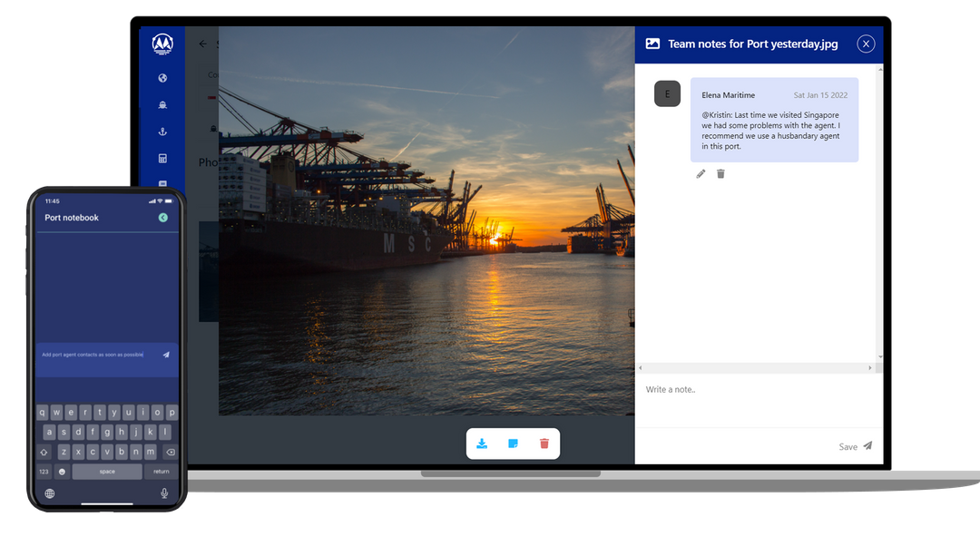The image size is (980, 546).
Task: Open notes via the blue note toolbar icon
Action: pos(513,444)
